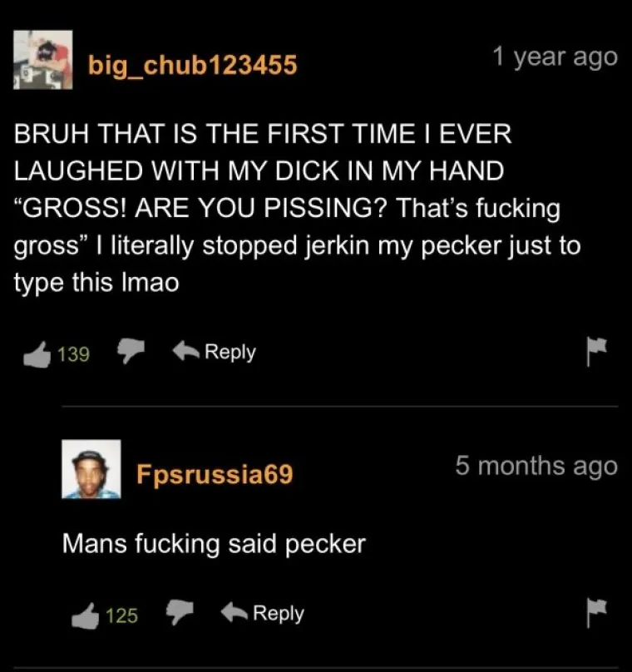The width and height of the screenshot is (632, 672).
Task: Visit big_chub123455 username link
Action: [x=192, y=65]
